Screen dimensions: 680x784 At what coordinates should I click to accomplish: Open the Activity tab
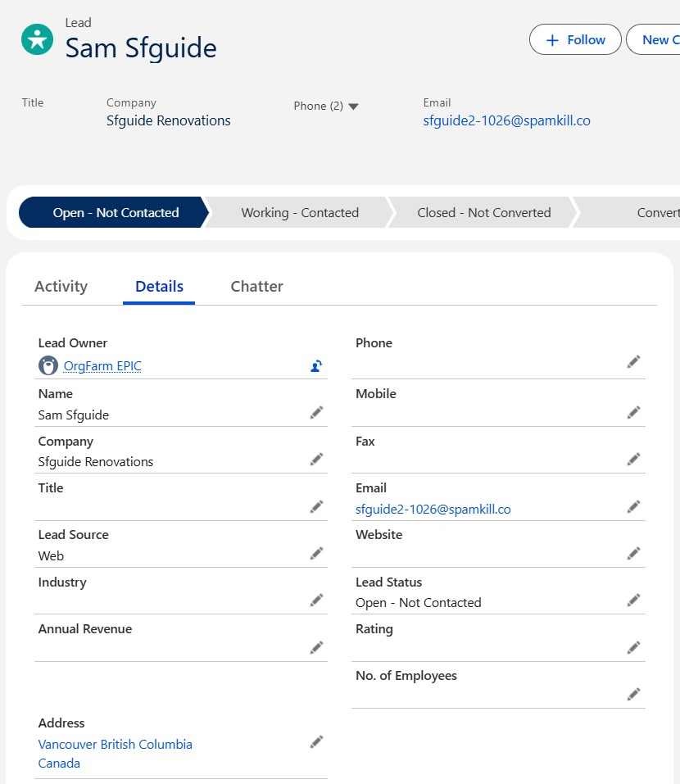[61, 287]
